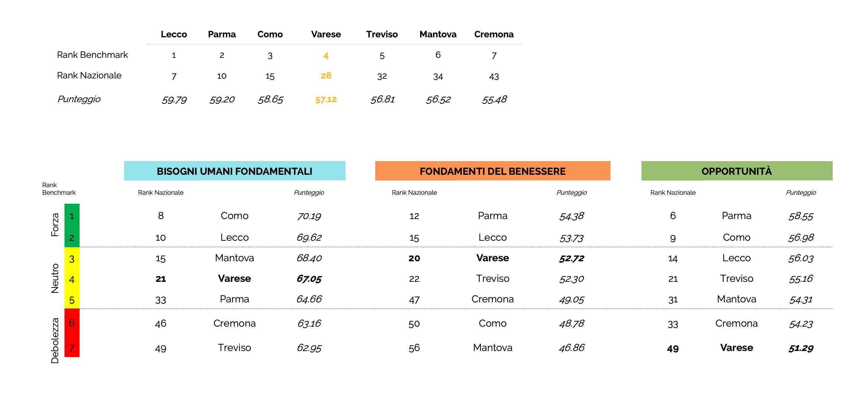Select the Cremona column header
868x397 pixels.
pos(494,34)
